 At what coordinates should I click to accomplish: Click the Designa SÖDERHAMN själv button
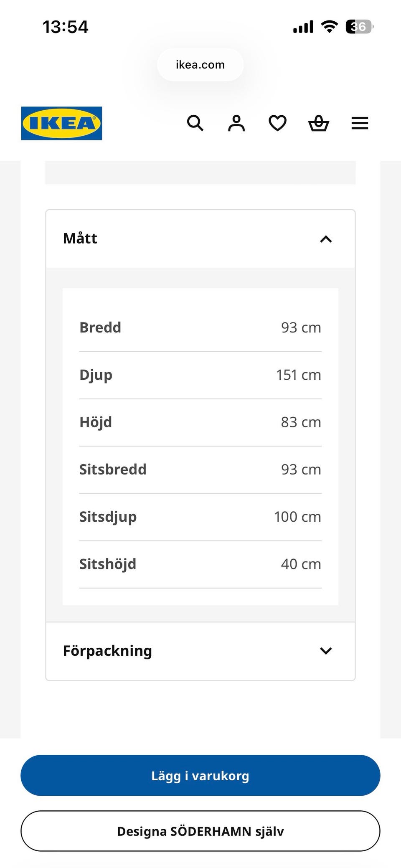click(200, 831)
